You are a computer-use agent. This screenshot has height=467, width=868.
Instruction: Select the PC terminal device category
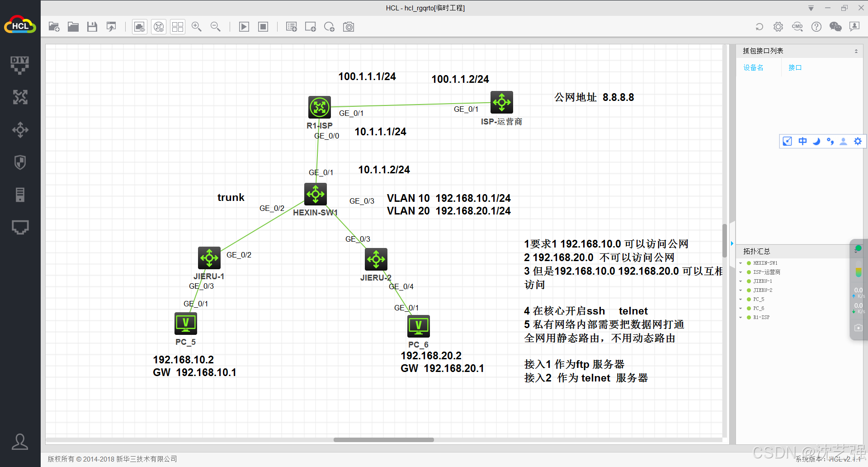tap(20, 227)
